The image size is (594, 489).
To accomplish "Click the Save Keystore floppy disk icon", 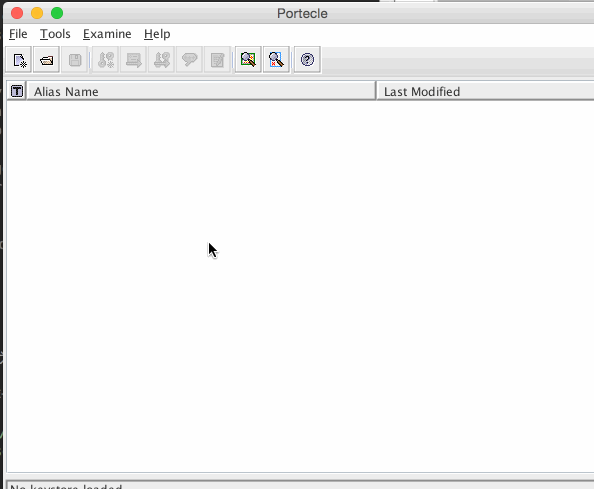I will [75, 60].
